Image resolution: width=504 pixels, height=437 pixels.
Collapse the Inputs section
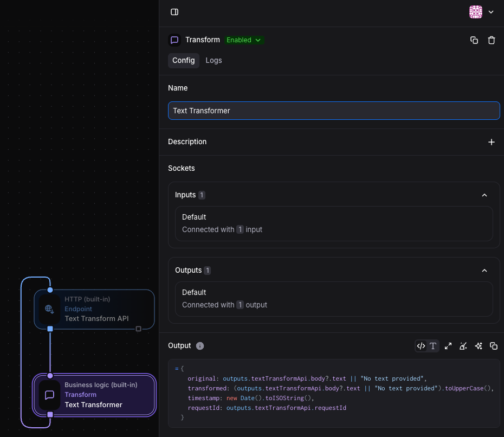[484, 195]
